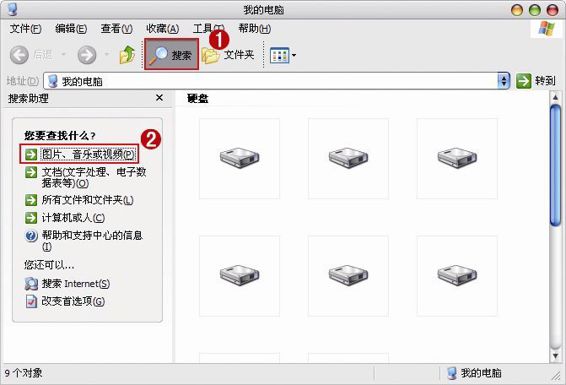Expand the address bar dropdown
This screenshot has width=566, height=385.
(x=504, y=81)
